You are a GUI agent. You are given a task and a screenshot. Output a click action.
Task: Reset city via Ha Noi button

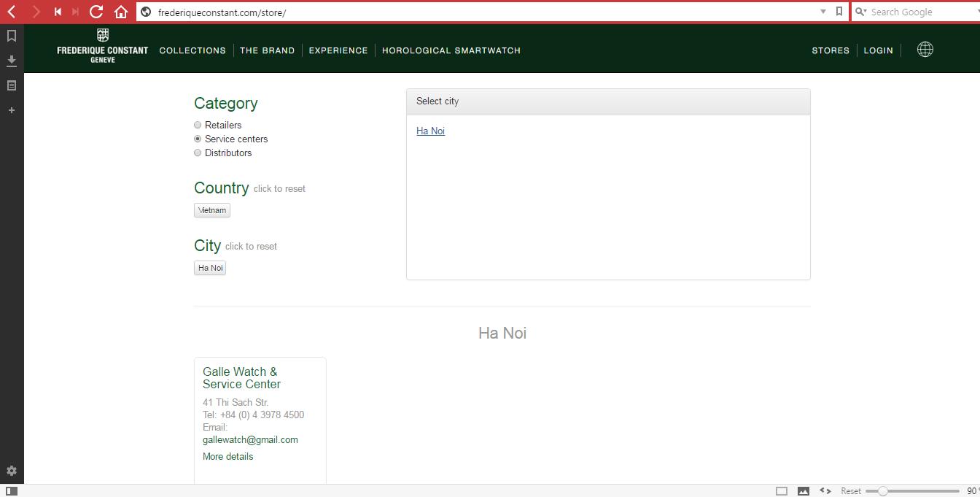click(210, 268)
